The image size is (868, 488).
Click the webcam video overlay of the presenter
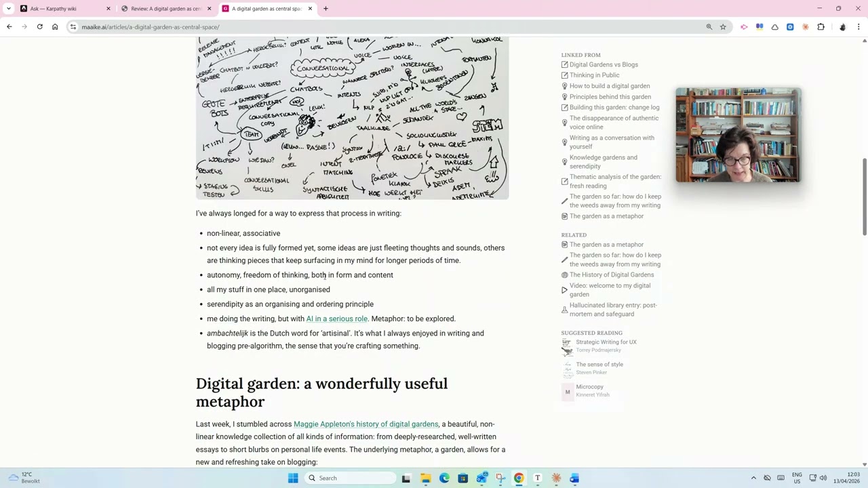(738, 135)
